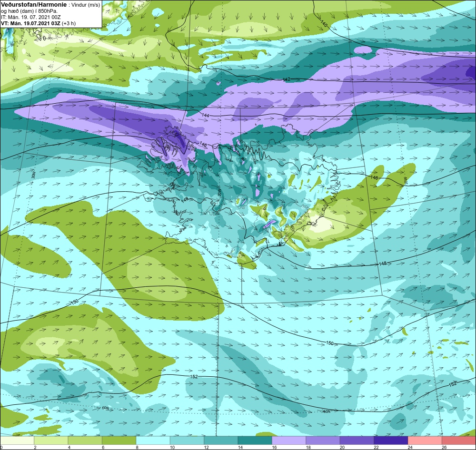
Task: Click the legend tick label '18'
Action: 308,447
